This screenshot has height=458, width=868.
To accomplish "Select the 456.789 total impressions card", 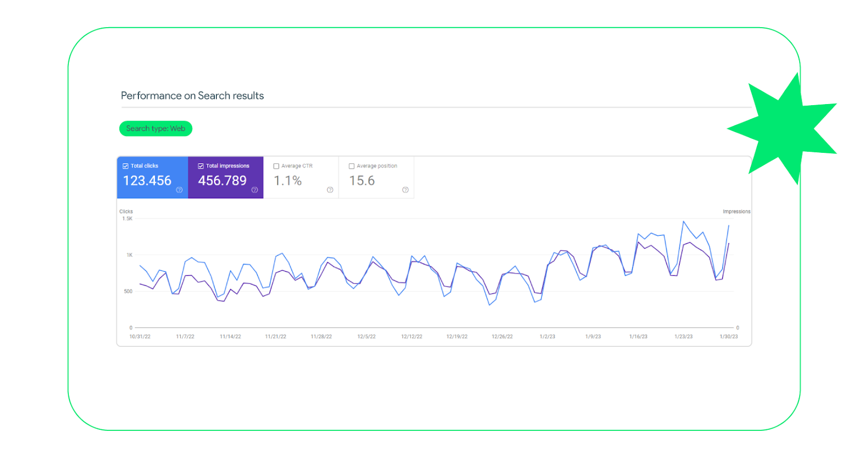I will 226,177.
